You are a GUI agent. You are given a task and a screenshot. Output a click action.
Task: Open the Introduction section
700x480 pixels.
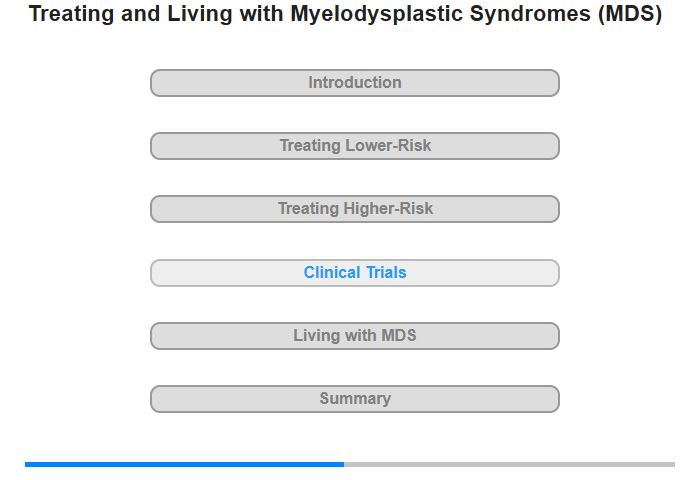point(355,83)
